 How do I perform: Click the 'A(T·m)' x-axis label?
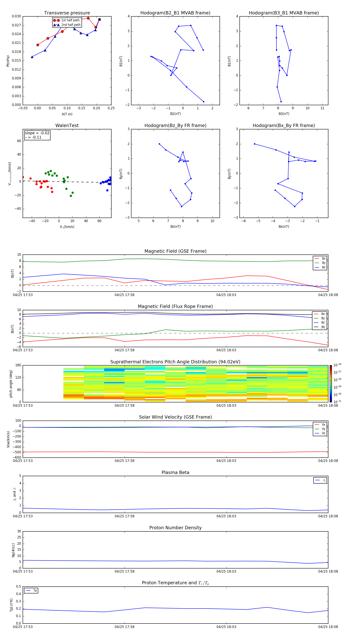click(x=67, y=114)
